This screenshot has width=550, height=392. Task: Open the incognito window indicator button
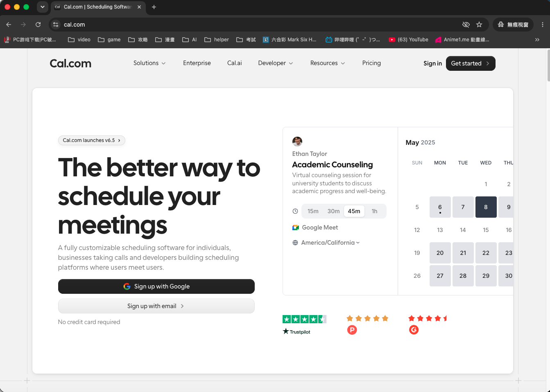(513, 25)
